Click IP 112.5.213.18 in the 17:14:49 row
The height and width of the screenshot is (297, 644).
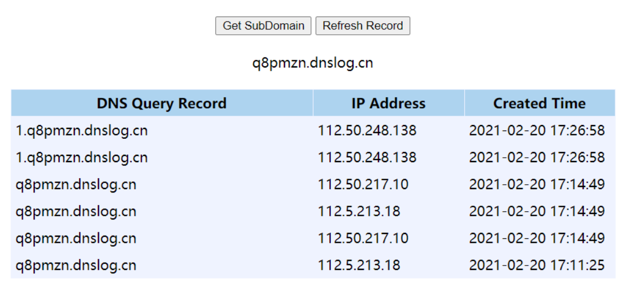[359, 212]
